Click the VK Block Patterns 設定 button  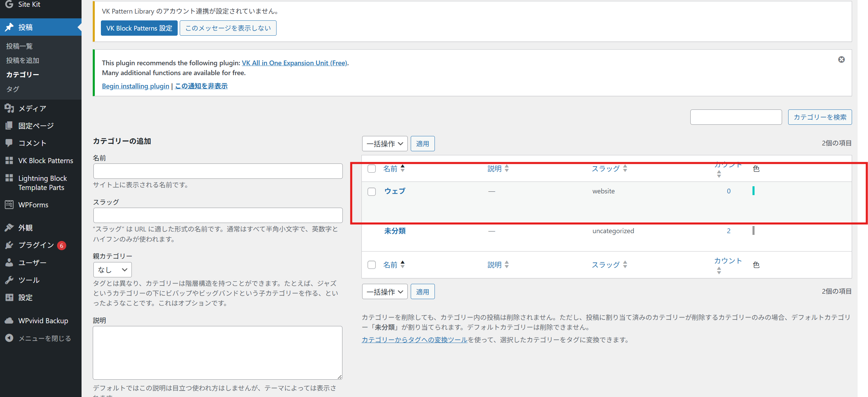coord(139,28)
